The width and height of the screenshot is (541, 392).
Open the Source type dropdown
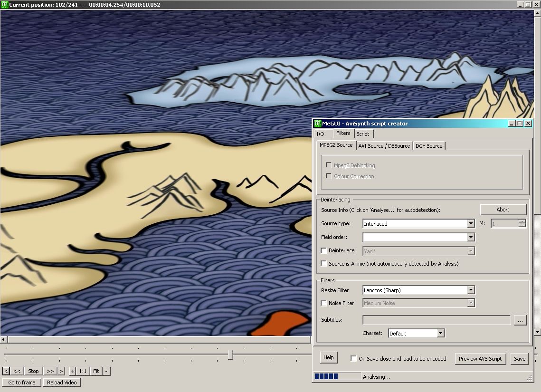(x=471, y=224)
